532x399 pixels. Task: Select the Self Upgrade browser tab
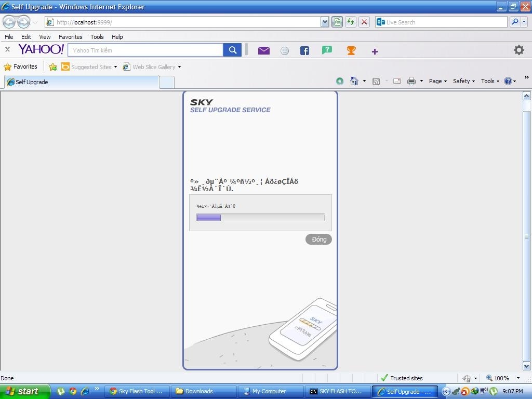coord(81,82)
